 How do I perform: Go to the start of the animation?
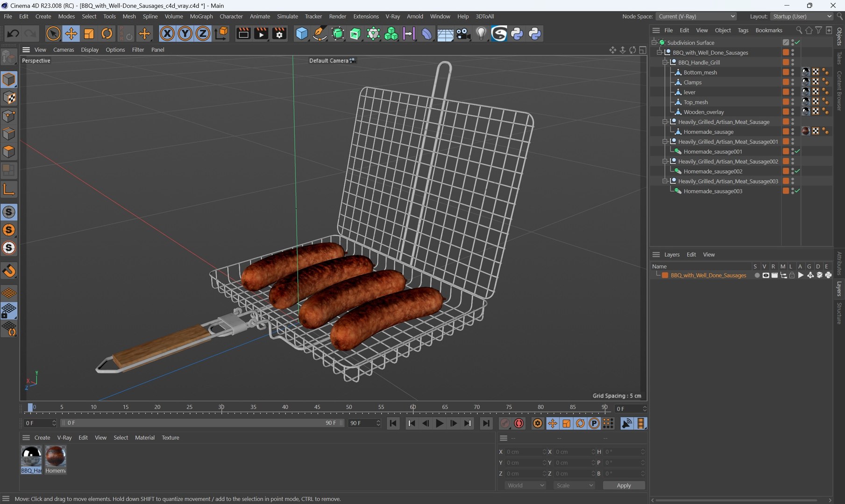tap(393, 423)
